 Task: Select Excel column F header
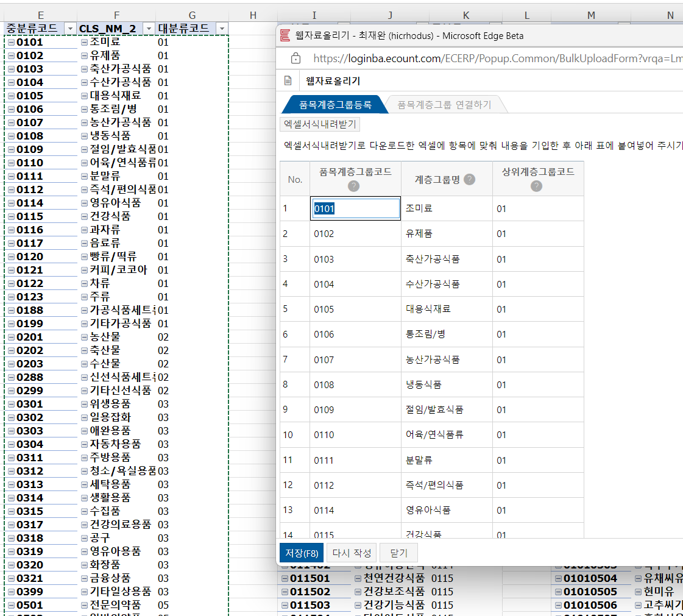point(116,15)
